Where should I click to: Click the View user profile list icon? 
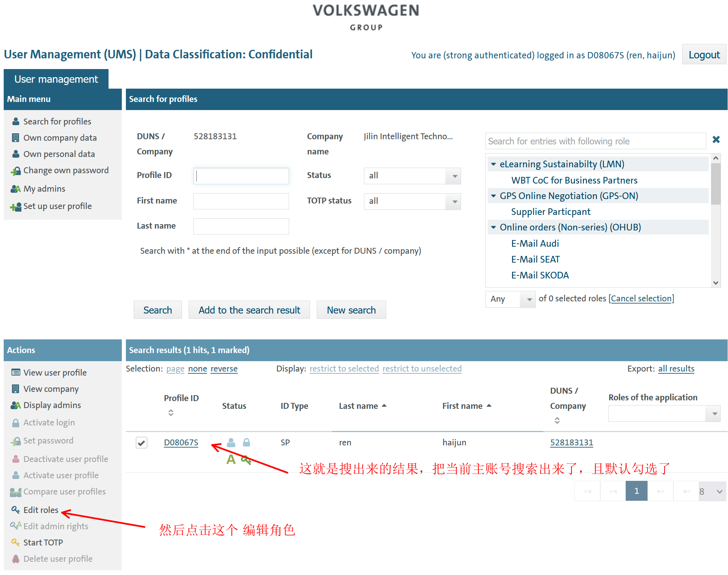pyautogui.click(x=16, y=372)
